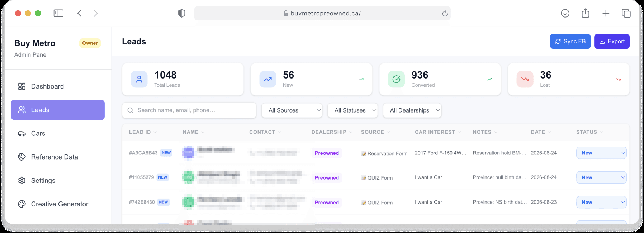This screenshot has width=644, height=233.
Task: Click the red trend arrow on the Lost card
Action: click(619, 79)
